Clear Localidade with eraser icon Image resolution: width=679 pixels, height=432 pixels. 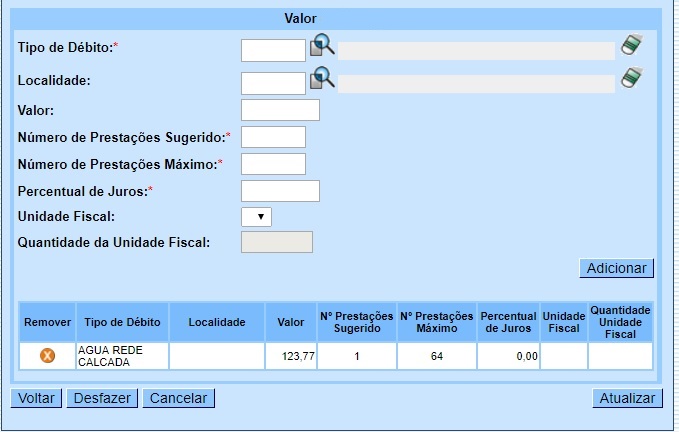coord(631,78)
